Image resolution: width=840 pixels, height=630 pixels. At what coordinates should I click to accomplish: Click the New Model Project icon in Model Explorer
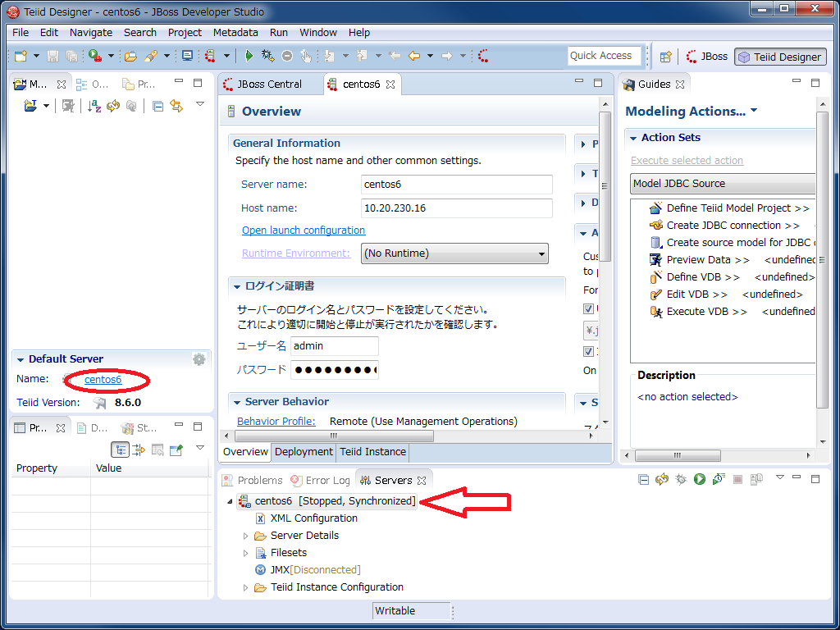pyautogui.click(x=30, y=106)
